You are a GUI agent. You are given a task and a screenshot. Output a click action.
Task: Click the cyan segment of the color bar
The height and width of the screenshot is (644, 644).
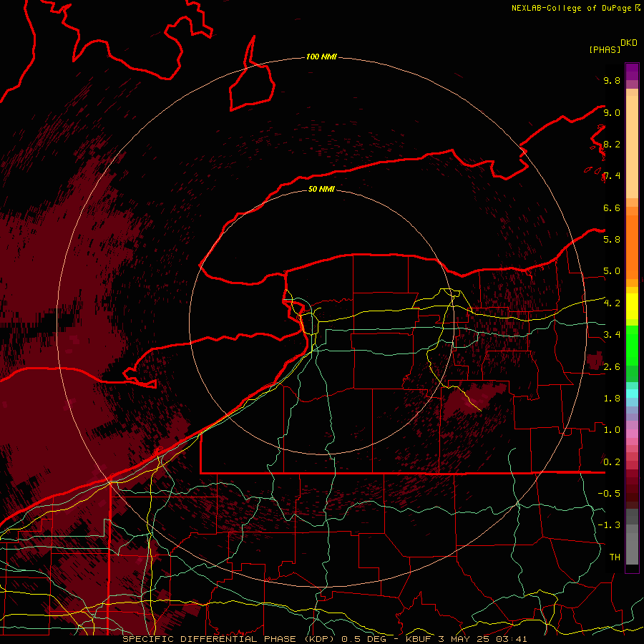(x=632, y=393)
